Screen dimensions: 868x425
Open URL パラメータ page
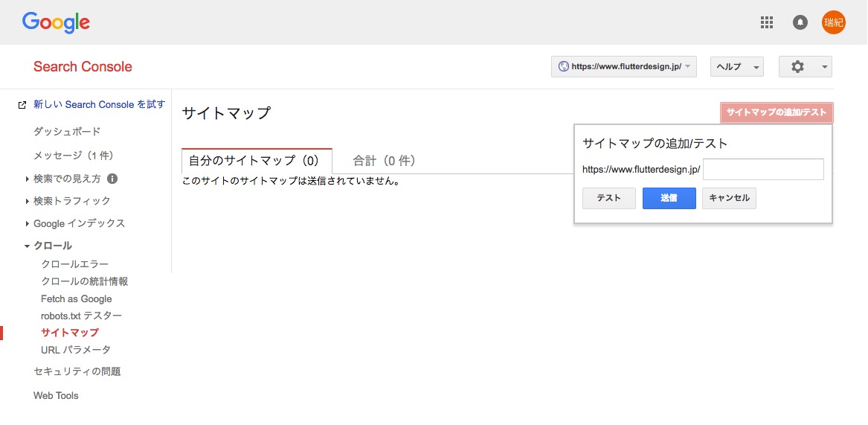tap(76, 350)
